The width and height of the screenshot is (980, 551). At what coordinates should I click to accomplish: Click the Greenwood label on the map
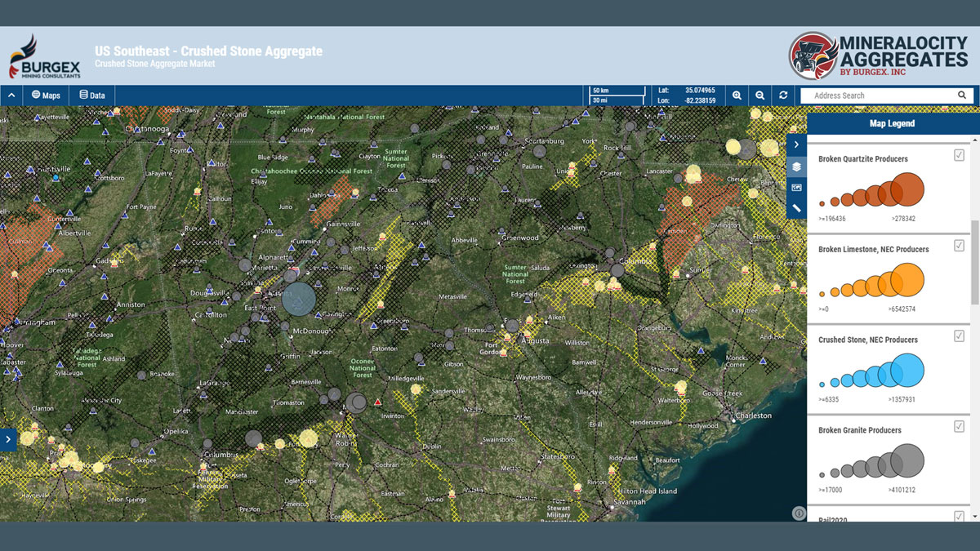[x=520, y=238]
